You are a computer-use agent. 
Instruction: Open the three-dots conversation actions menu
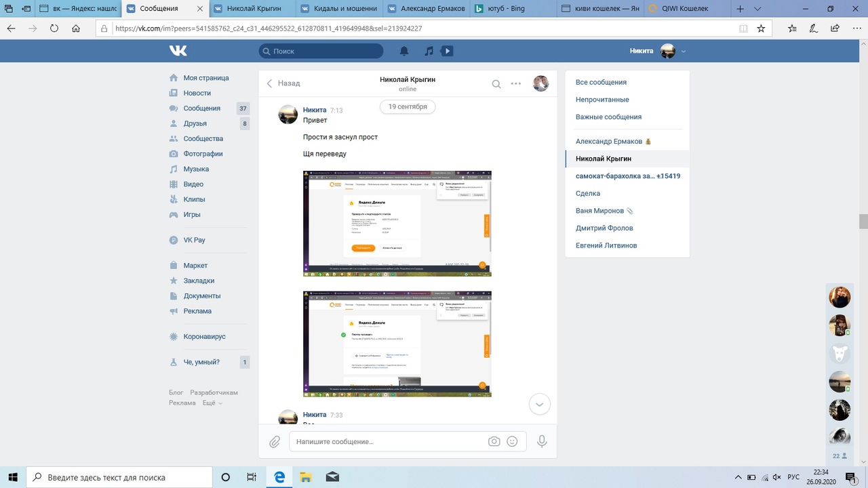click(x=516, y=84)
